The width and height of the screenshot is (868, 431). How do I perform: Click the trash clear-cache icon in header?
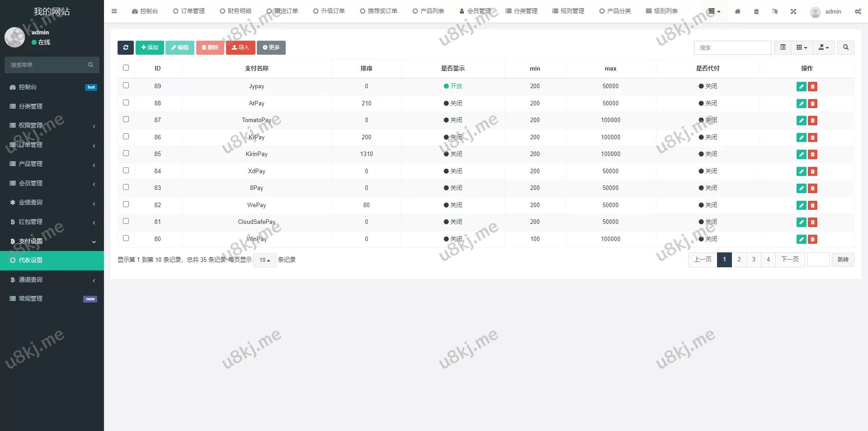coord(756,11)
